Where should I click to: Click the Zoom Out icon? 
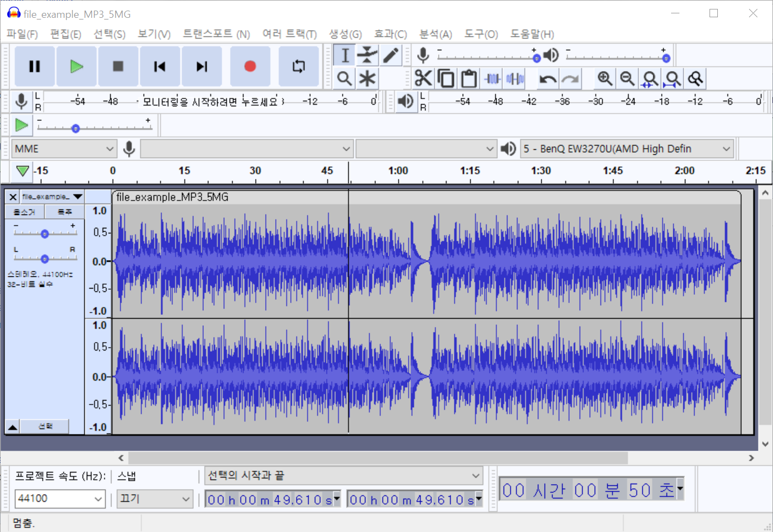(x=628, y=79)
